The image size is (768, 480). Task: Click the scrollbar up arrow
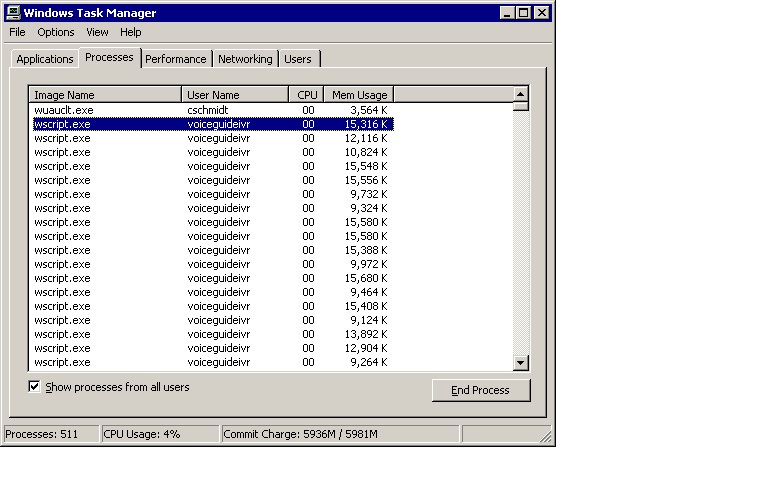[521, 94]
